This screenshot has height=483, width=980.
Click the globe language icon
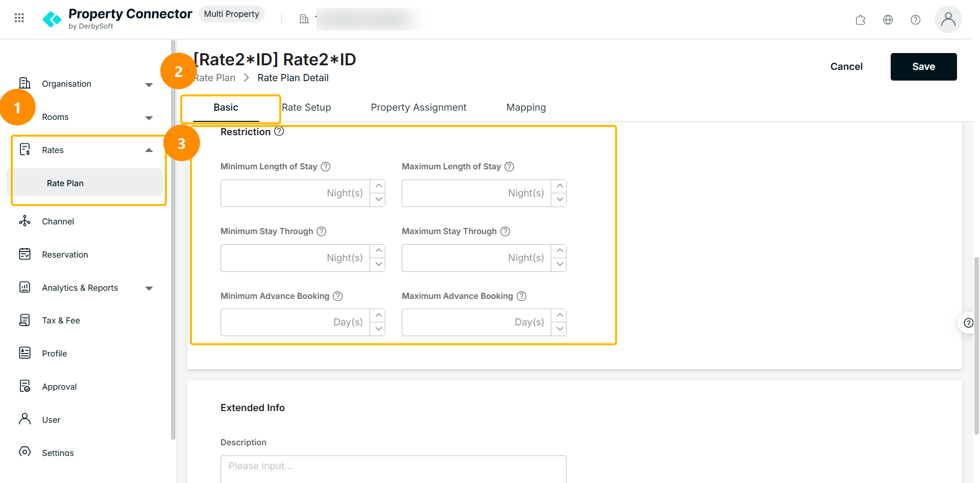888,20
